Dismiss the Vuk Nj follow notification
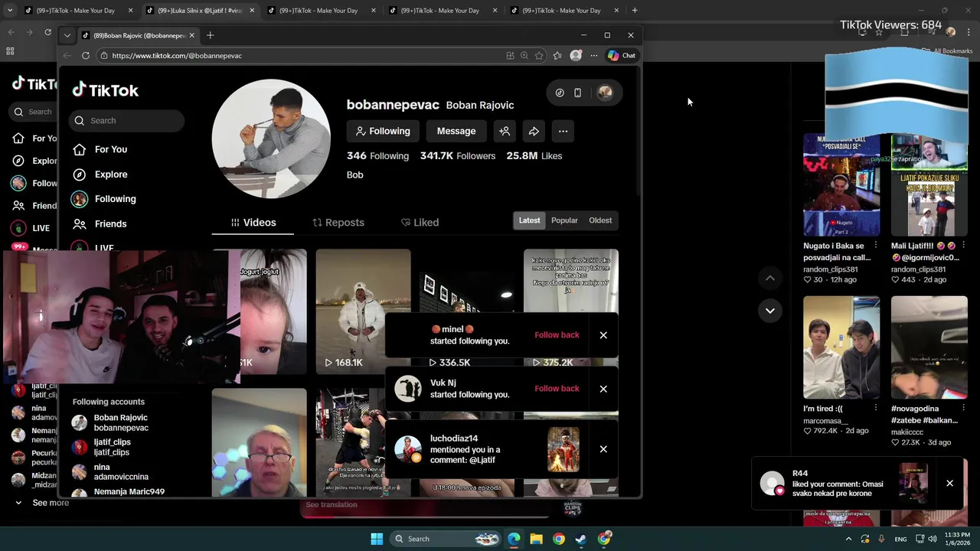This screenshot has height=551, width=980. click(x=603, y=389)
